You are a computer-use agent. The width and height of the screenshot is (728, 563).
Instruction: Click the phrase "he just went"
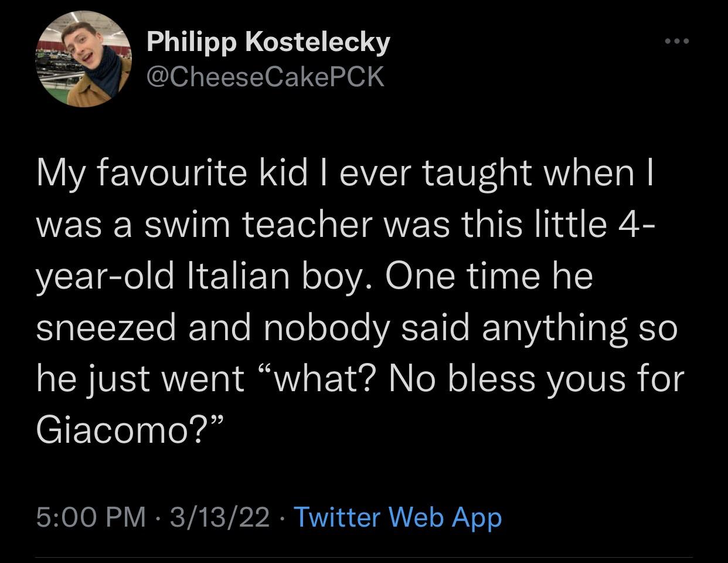tap(140, 378)
